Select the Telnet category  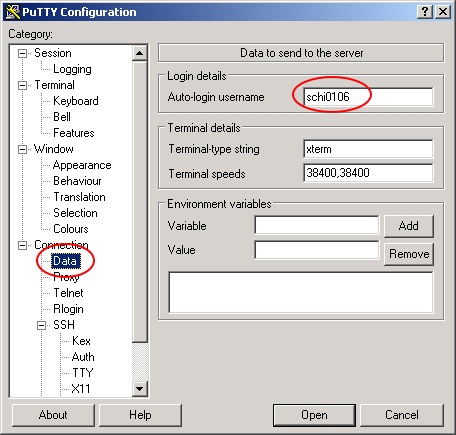pyautogui.click(x=68, y=293)
